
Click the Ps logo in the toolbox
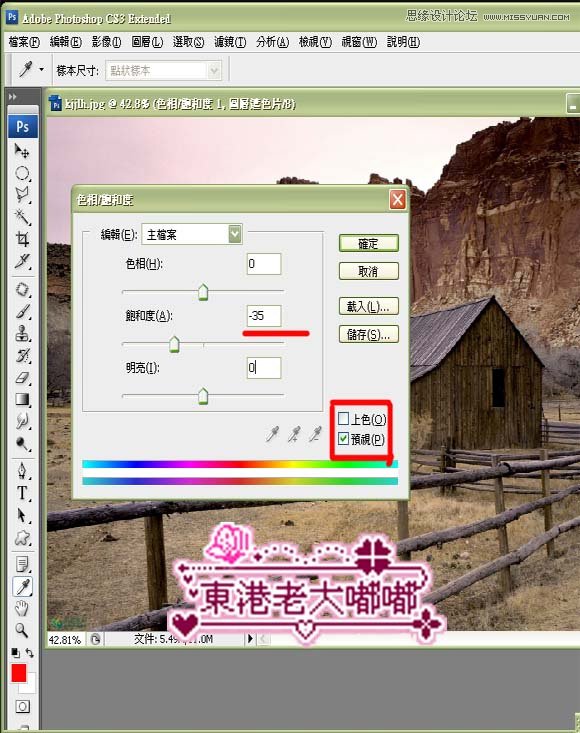click(x=22, y=127)
